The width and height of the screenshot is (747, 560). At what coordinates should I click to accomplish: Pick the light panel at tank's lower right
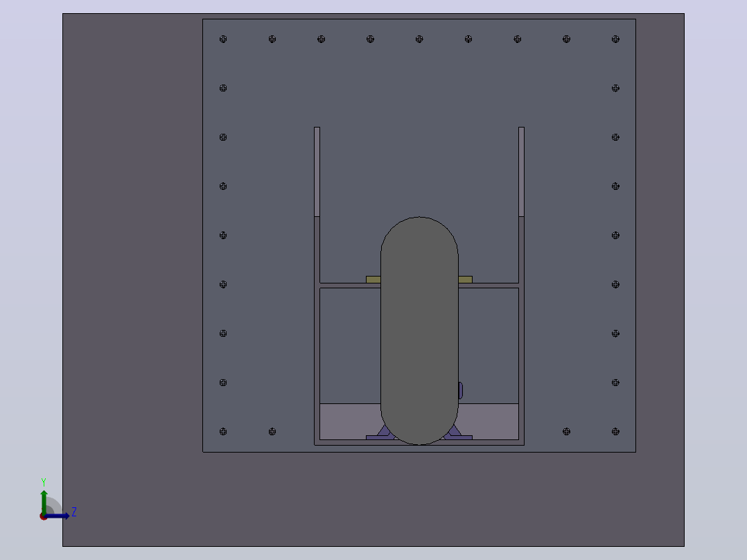(x=489, y=421)
